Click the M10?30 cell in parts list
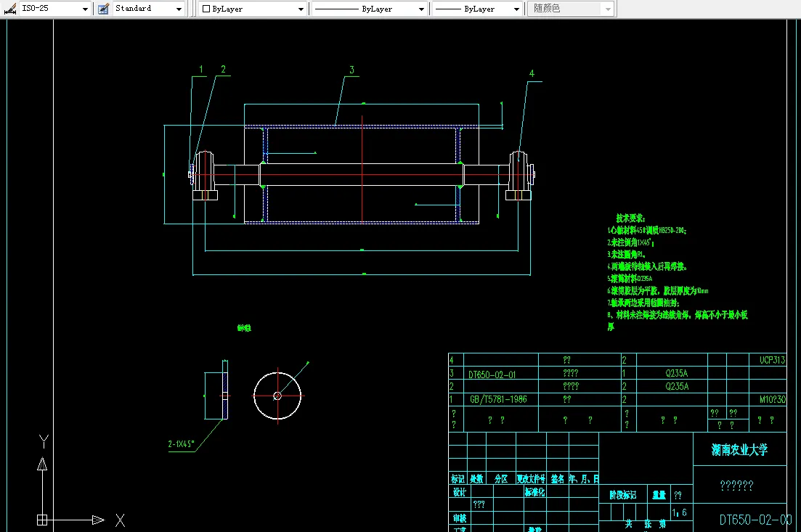Viewport: 801px width, 532px height. [772, 399]
